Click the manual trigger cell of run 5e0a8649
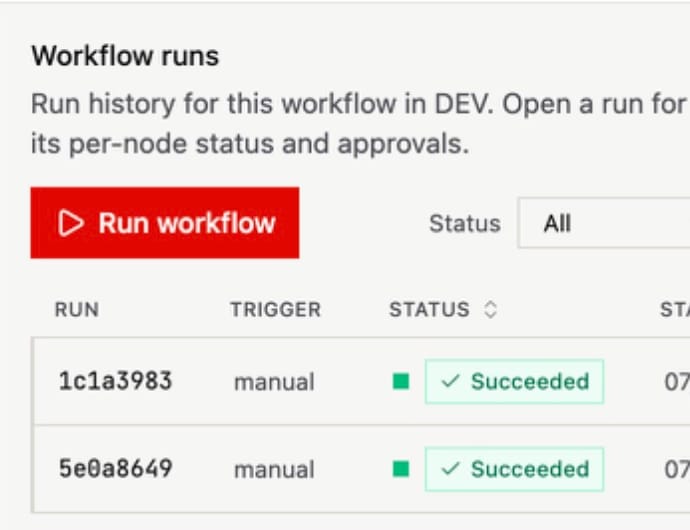The width and height of the screenshot is (690, 530). click(274, 470)
